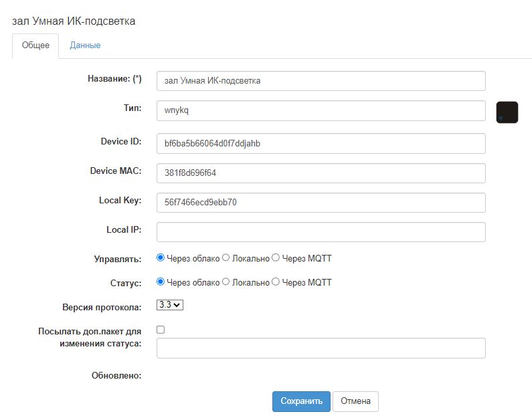
Task: Choose Управлять Через MQTT option
Action: point(276,257)
